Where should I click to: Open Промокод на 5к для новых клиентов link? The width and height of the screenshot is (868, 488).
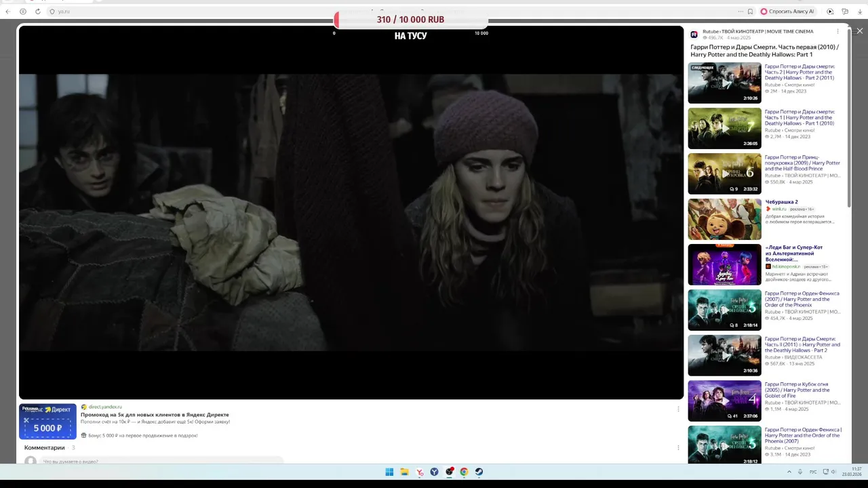155,415
